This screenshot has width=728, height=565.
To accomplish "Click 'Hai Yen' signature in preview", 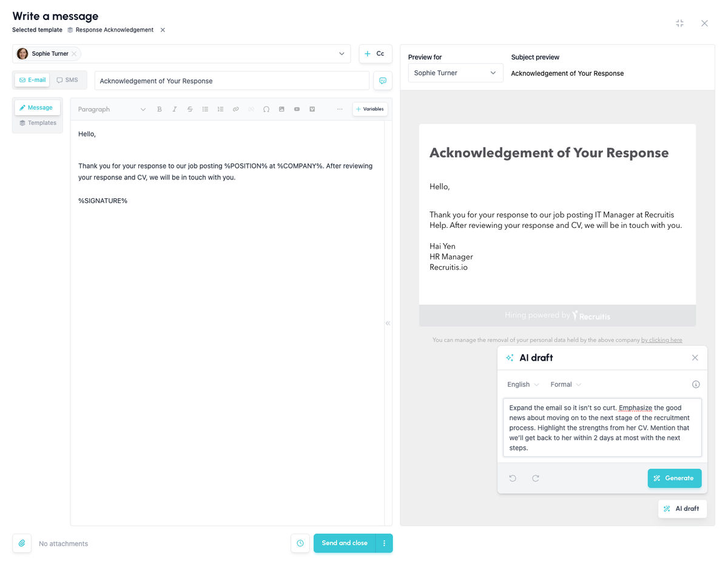I will point(442,246).
